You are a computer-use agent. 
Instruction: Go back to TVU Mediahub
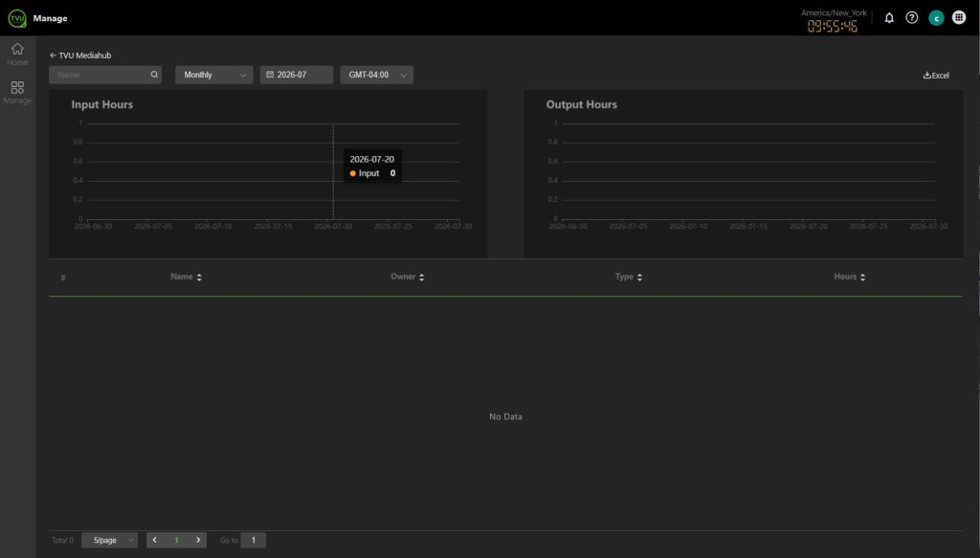(80, 55)
